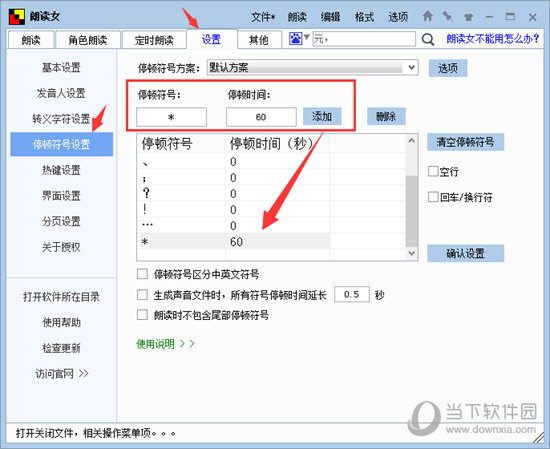Open the skin (shirt) icon
The image size is (550, 449).
click(x=468, y=16)
